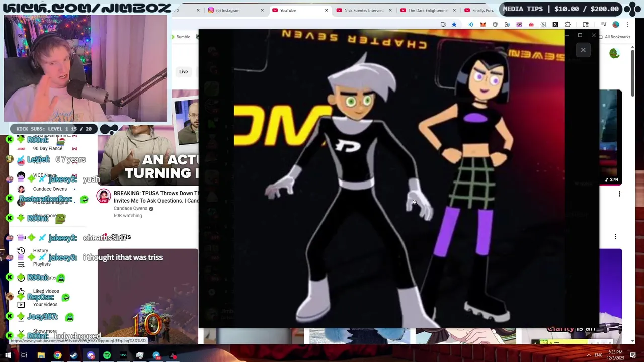Image resolution: width=644 pixels, height=362 pixels.
Task: Open the Candace Owens live video title
Action: [x=156, y=197]
